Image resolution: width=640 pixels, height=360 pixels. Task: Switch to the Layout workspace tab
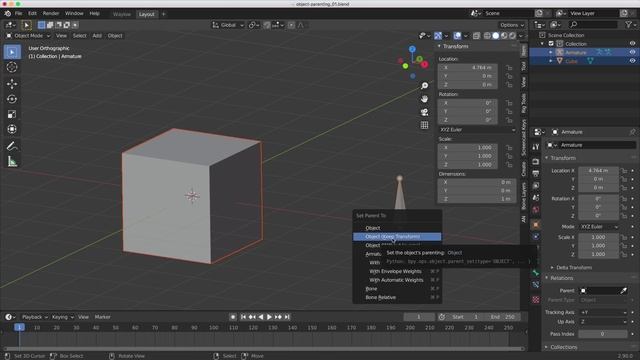[x=147, y=14]
